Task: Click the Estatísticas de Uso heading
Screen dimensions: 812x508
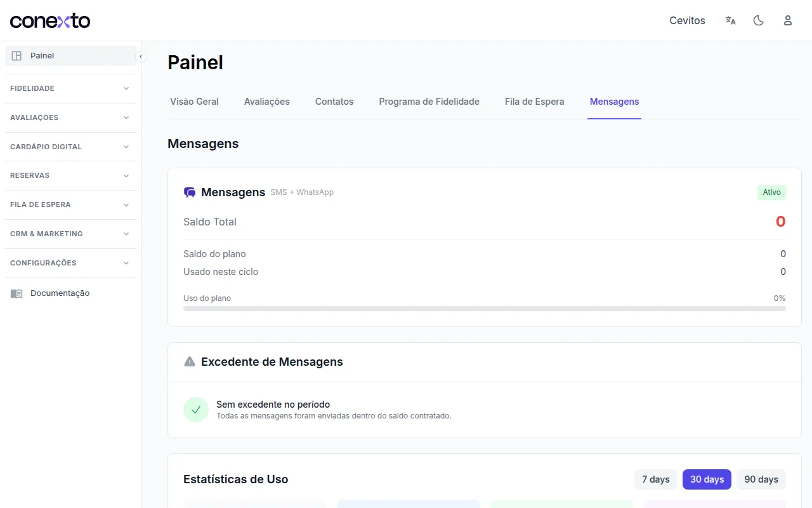Action: coord(236,479)
